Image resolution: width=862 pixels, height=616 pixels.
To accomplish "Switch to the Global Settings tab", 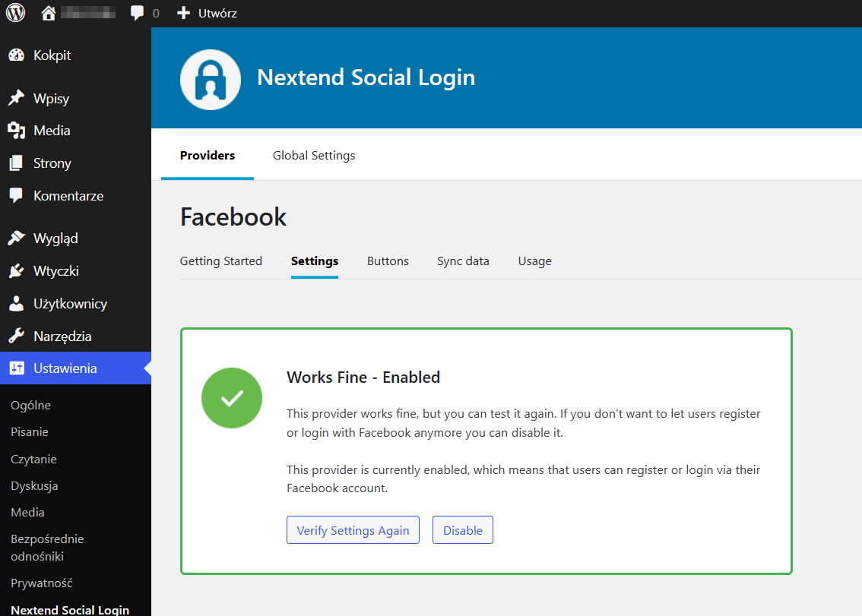I will point(314,156).
